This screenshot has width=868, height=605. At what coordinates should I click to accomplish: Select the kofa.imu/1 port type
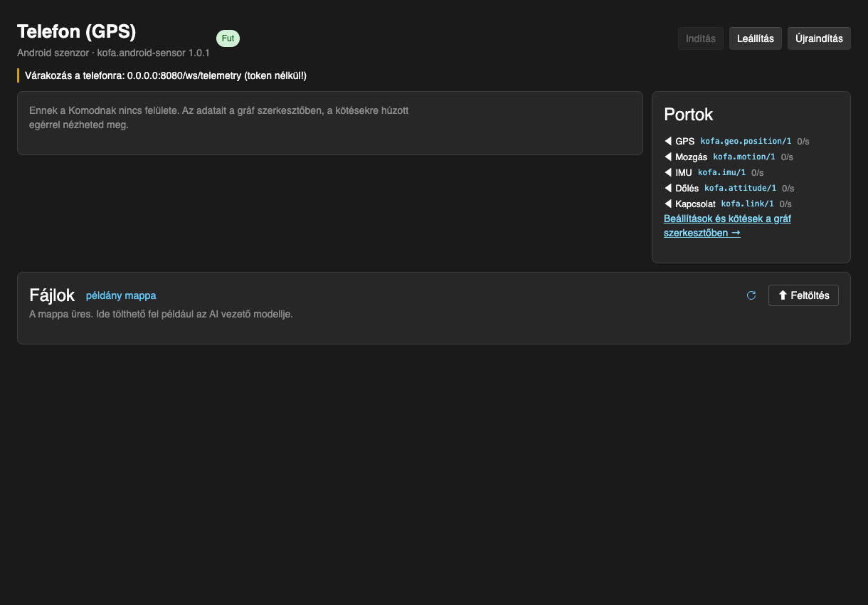[x=721, y=172]
